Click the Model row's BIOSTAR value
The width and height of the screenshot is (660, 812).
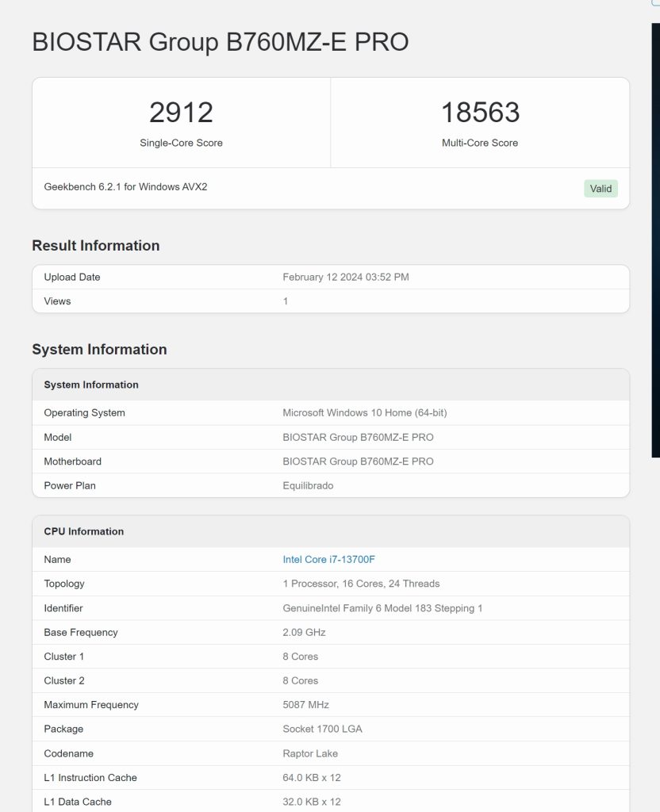[358, 437]
